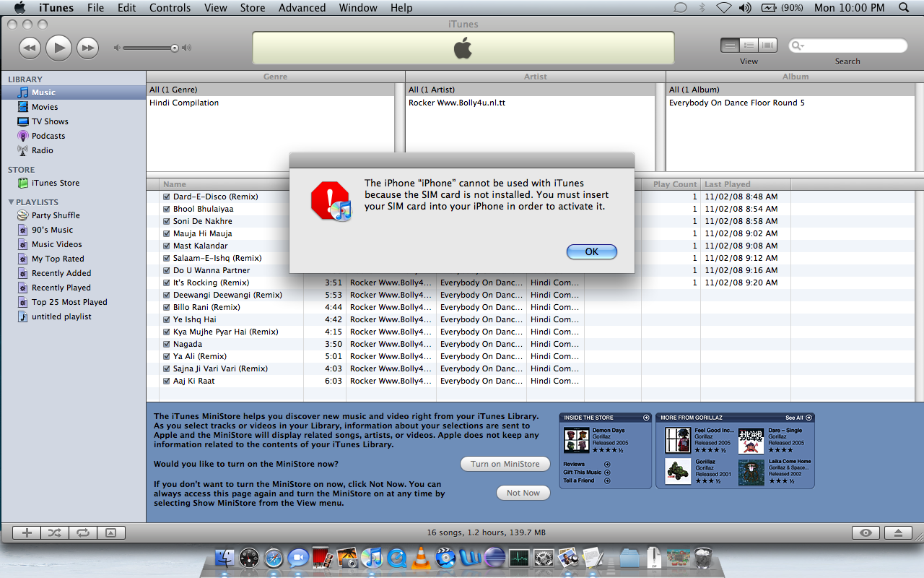Uncheck the Deewangi Deewangi (Remix) checkbox

click(167, 295)
